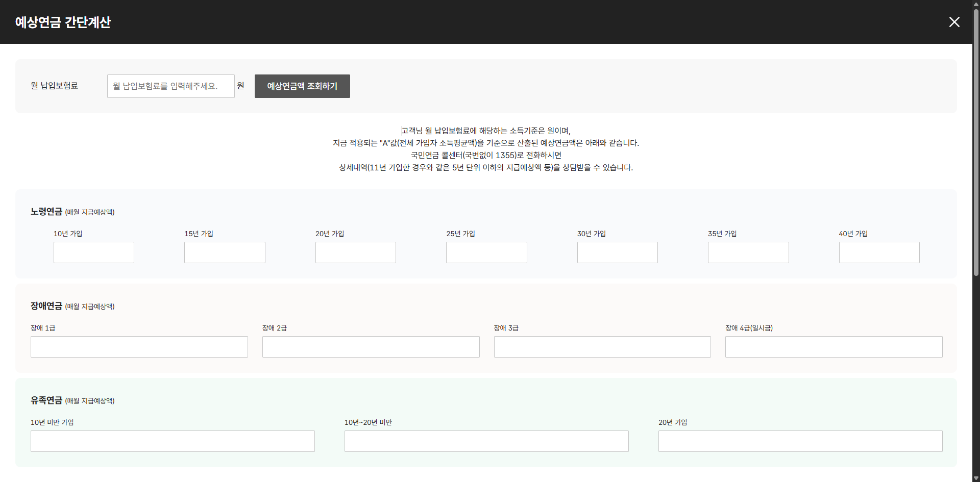The image size is (980, 482).
Task: Click the 장애 3급 amount field
Action: (602, 346)
